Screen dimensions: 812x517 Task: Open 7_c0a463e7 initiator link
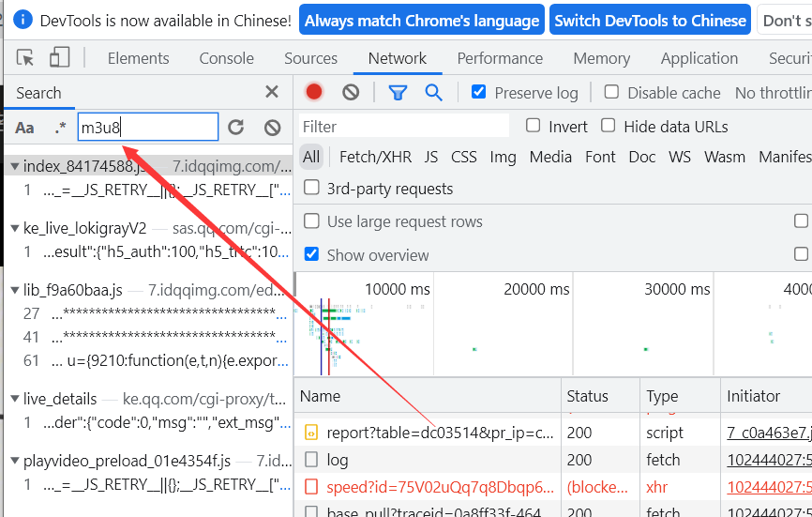[x=769, y=433]
